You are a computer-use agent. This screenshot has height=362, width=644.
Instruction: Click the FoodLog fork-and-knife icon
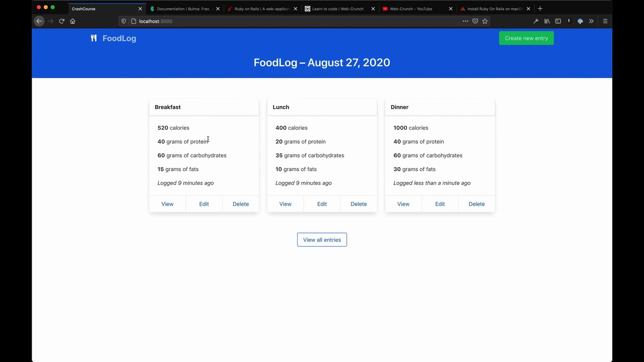click(x=93, y=38)
